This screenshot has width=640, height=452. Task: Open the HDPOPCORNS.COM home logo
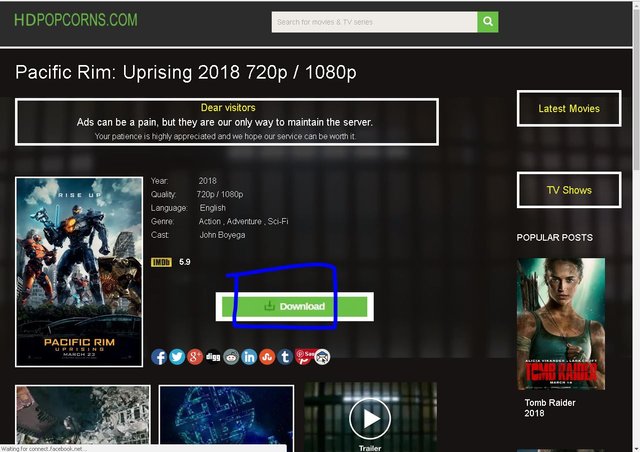76,20
